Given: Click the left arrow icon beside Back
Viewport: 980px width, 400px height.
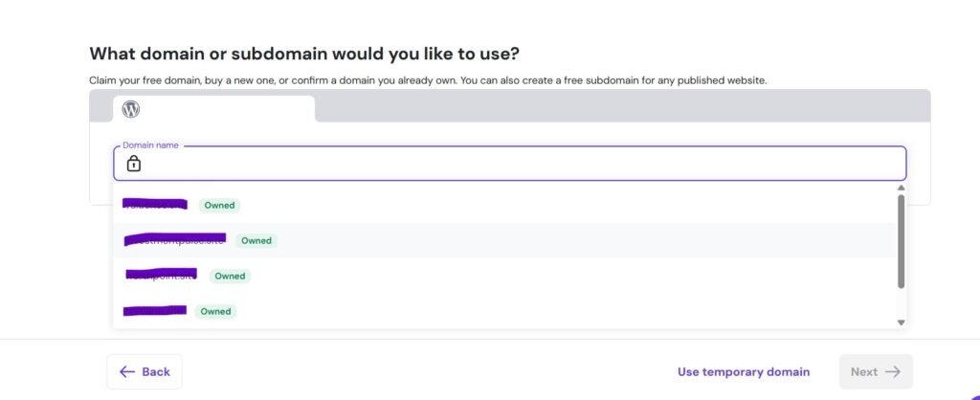Looking at the screenshot, I should point(127,371).
